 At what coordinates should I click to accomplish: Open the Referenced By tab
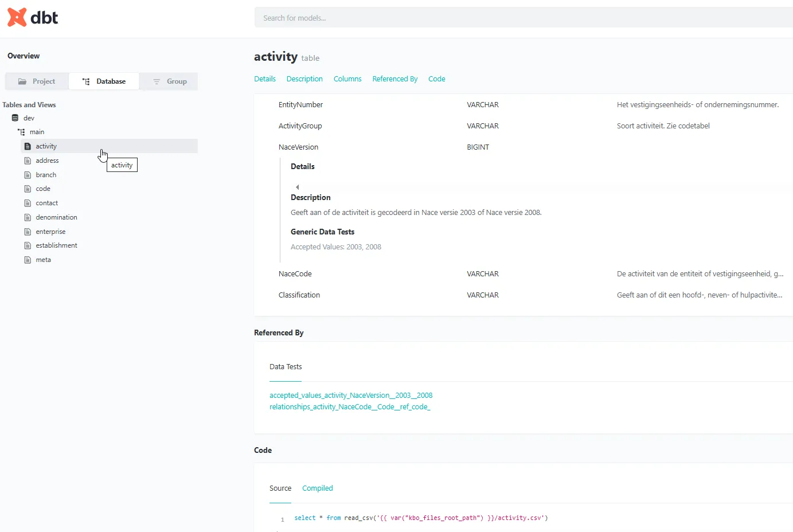(394, 79)
